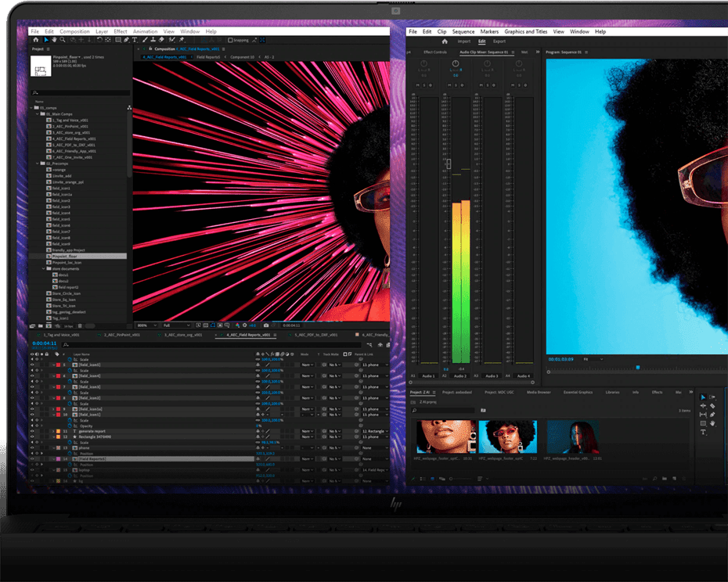Click the After Effects Home icon
Image resolution: width=728 pixels, height=582 pixels.
pyautogui.click(x=36, y=40)
